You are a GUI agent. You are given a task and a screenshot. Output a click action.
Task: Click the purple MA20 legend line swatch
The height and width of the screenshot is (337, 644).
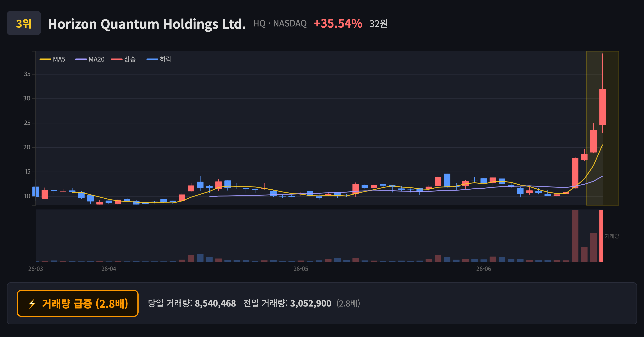coord(81,59)
